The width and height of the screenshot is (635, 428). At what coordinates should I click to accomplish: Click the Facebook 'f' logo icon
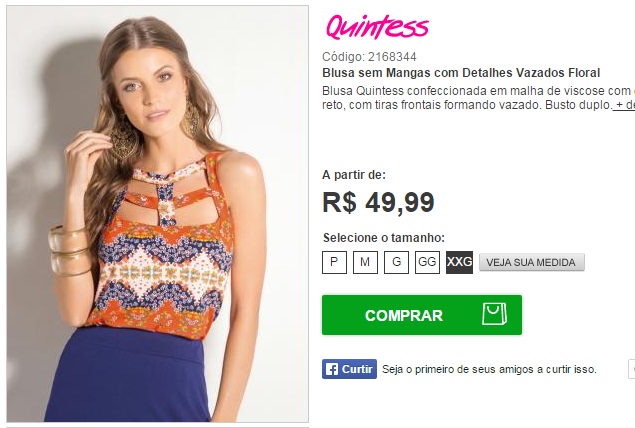point(332,369)
